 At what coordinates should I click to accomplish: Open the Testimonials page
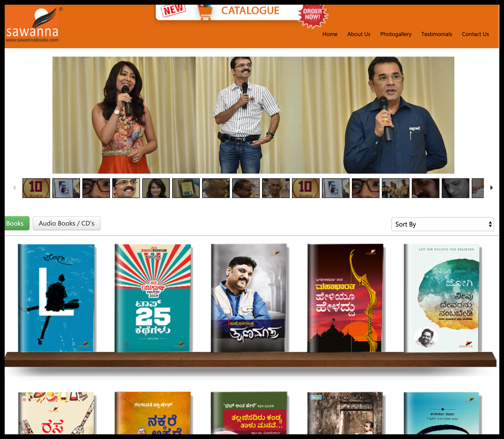point(436,34)
